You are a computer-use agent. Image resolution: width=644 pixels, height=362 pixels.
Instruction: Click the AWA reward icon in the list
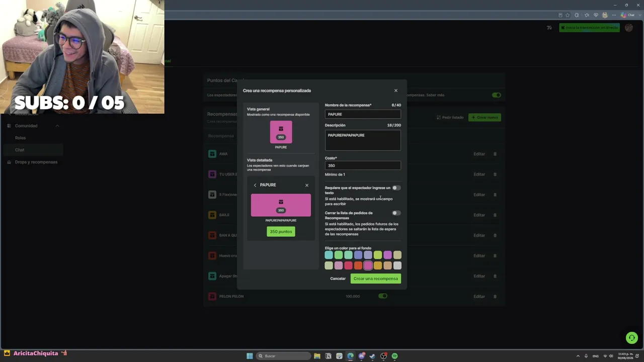point(212,154)
